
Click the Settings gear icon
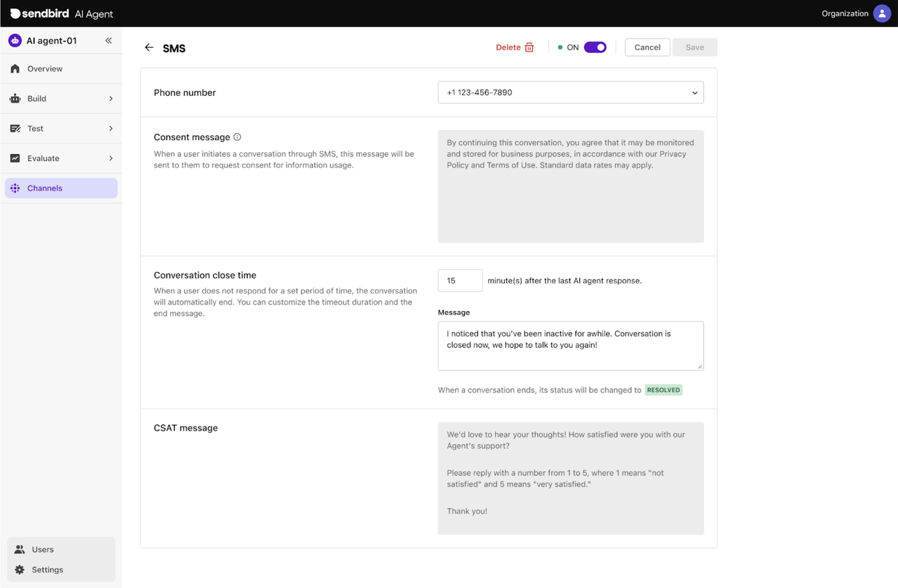[x=20, y=570]
